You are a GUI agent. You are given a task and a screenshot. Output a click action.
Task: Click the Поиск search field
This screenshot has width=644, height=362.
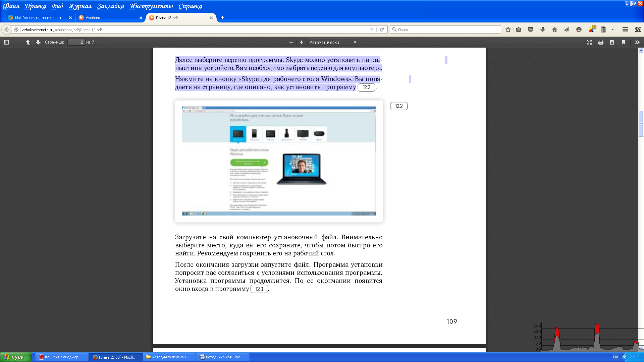click(x=445, y=29)
